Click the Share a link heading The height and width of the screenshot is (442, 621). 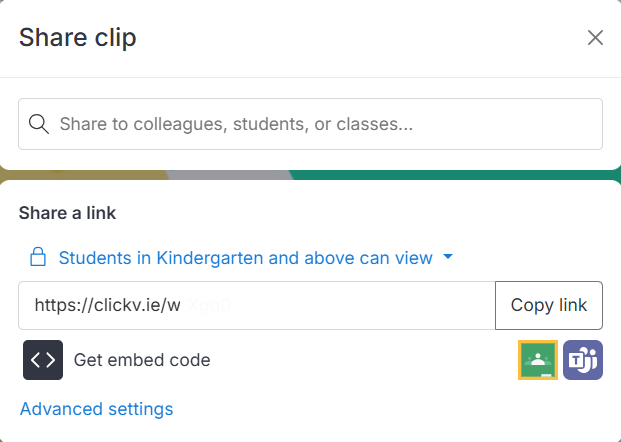(67, 213)
